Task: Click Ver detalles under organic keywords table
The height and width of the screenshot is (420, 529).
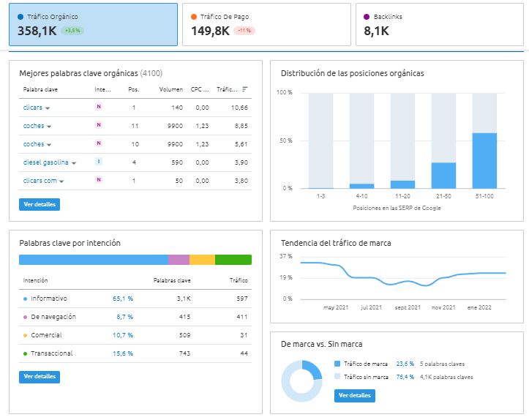Action: [40, 204]
